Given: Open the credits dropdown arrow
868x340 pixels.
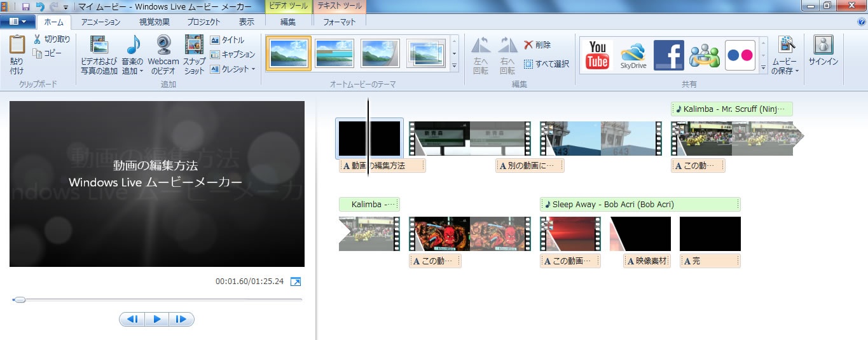Looking at the screenshot, I should (x=254, y=69).
